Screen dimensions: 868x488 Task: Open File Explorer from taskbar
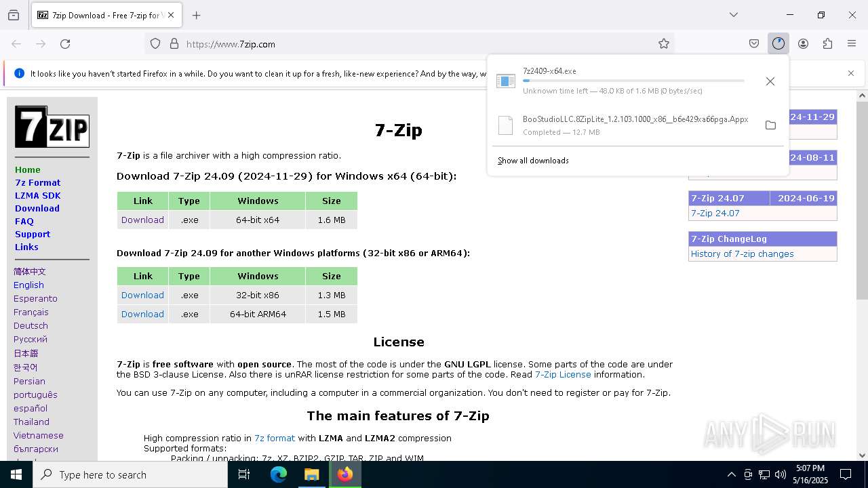(x=311, y=474)
